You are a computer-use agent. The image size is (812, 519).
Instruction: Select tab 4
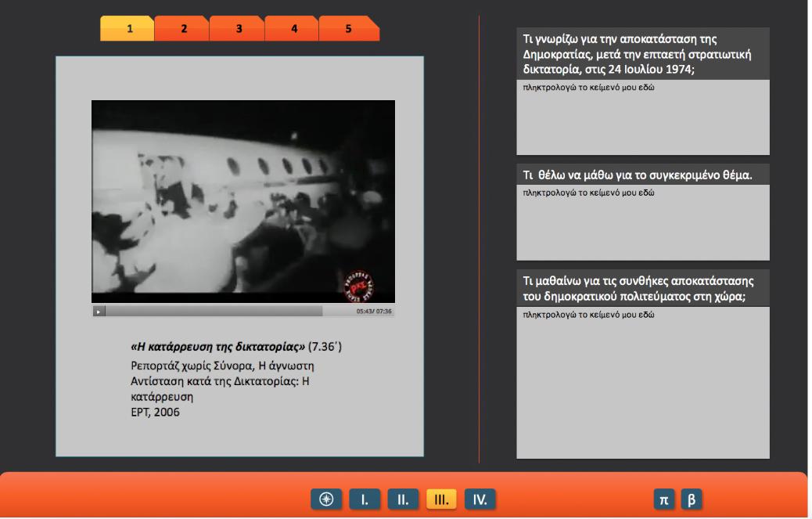point(293,28)
